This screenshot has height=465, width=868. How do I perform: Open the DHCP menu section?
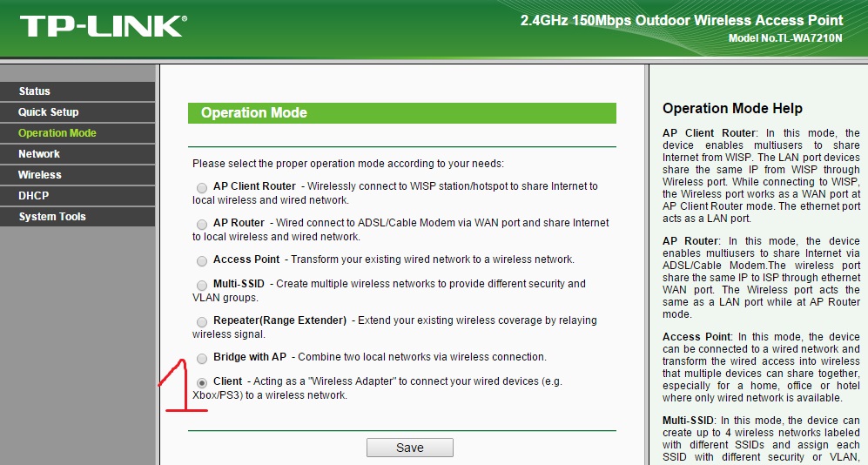click(77, 196)
